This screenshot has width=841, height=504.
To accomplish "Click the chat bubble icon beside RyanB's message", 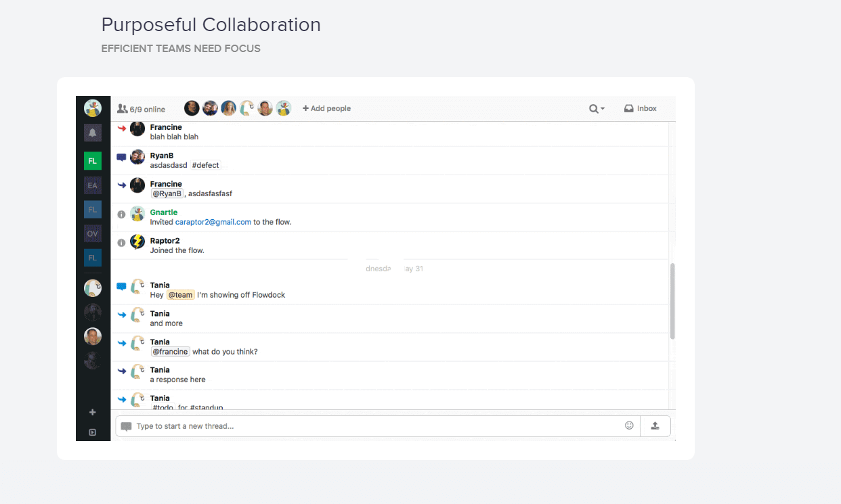I will 121,157.
